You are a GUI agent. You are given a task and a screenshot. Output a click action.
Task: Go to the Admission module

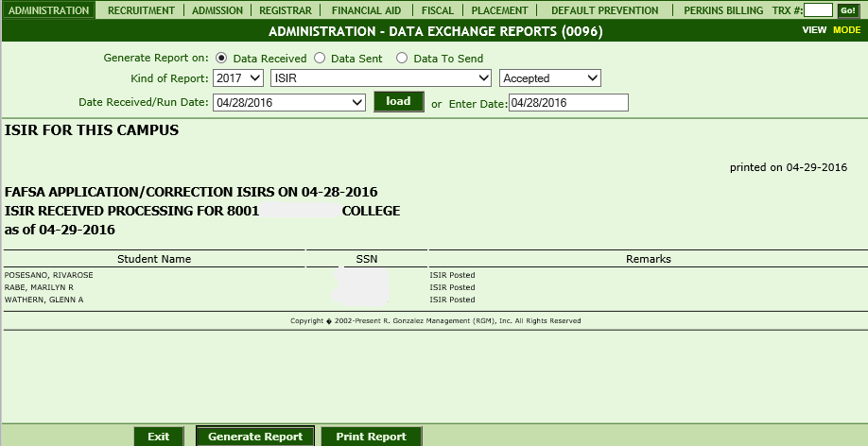pos(217,10)
